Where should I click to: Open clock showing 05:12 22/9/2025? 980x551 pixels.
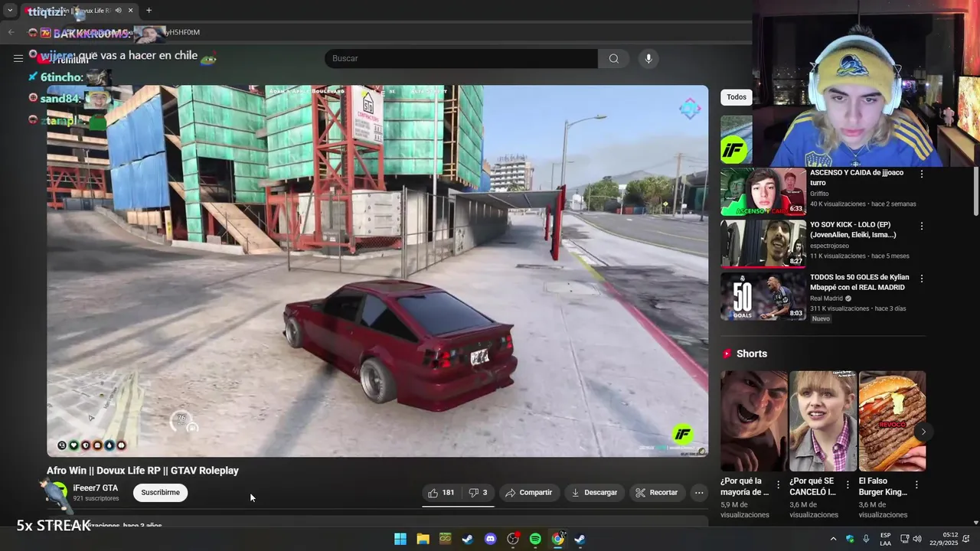point(944,539)
